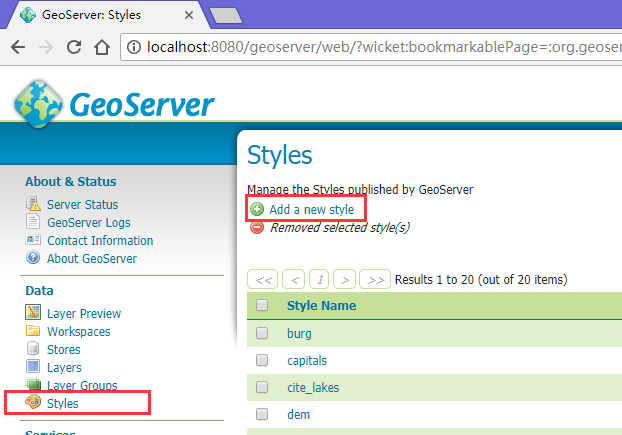Open the Styles link in sidebar
The image size is (622, 435).
(63, 404)
